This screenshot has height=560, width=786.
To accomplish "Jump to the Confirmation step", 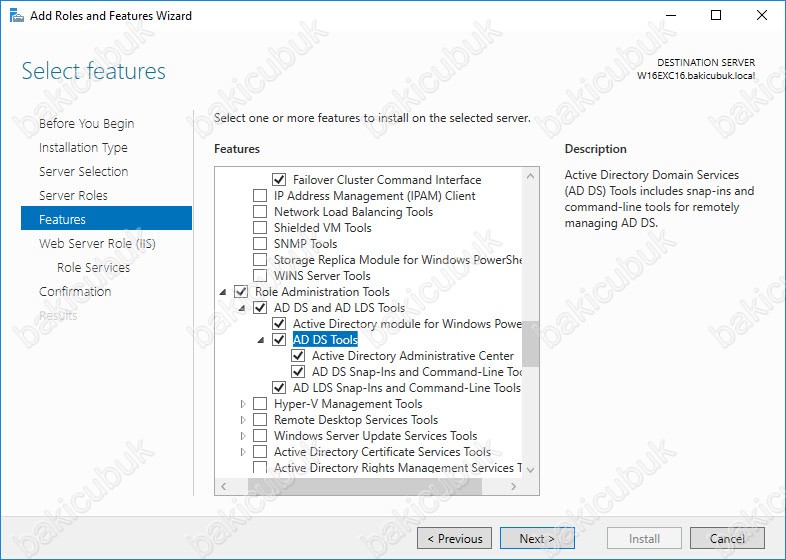I will tap(75, 292).
